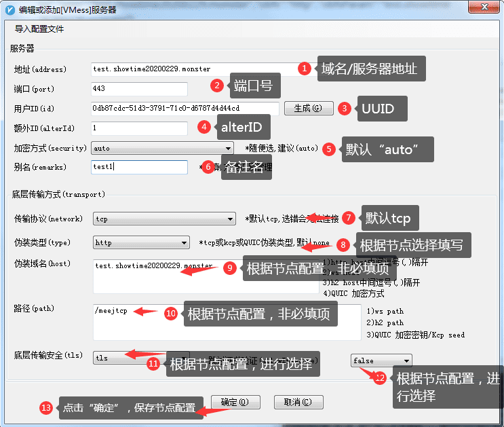
Task: Click the 地址(address) label
Action: (40, 69)
